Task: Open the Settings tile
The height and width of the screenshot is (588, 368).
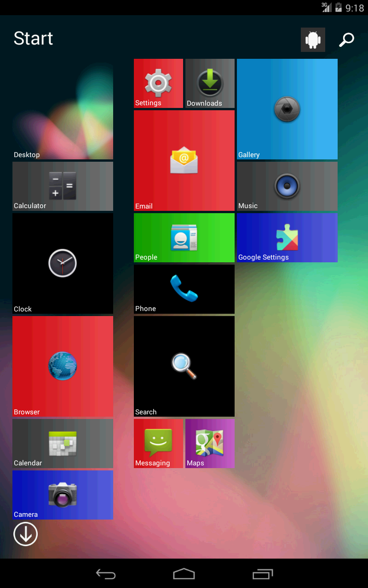Action: pyautogui.click(x=158, y=84)
